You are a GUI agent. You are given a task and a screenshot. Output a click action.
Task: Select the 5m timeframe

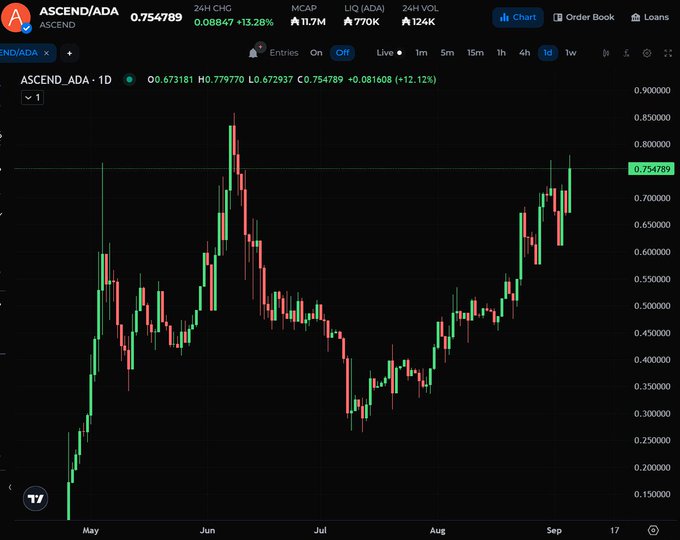click(x=447, y=53)
